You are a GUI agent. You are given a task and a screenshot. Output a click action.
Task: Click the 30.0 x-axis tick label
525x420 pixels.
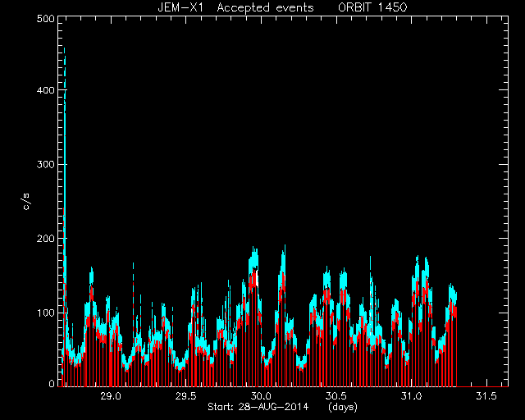coord(261,396)
